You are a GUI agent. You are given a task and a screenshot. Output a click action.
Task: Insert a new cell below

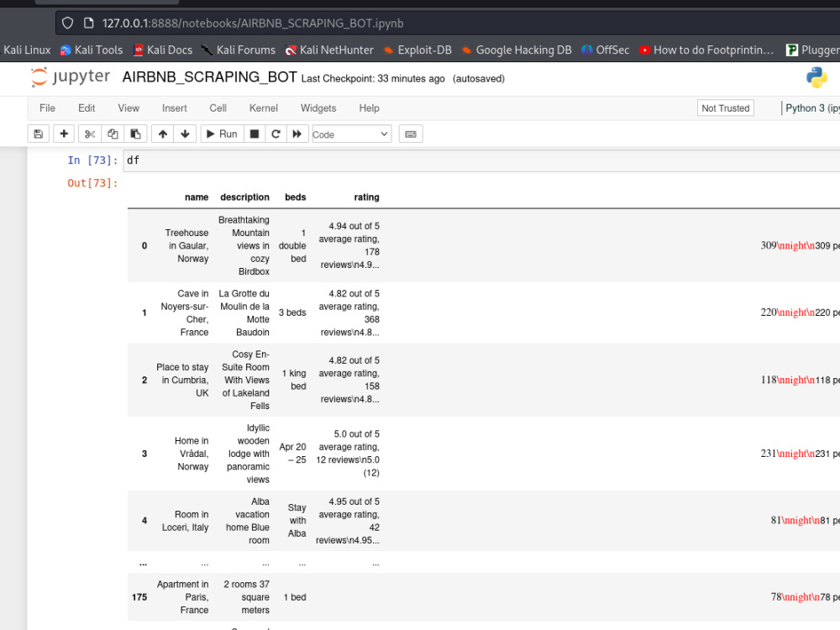(x=63, y=134)
